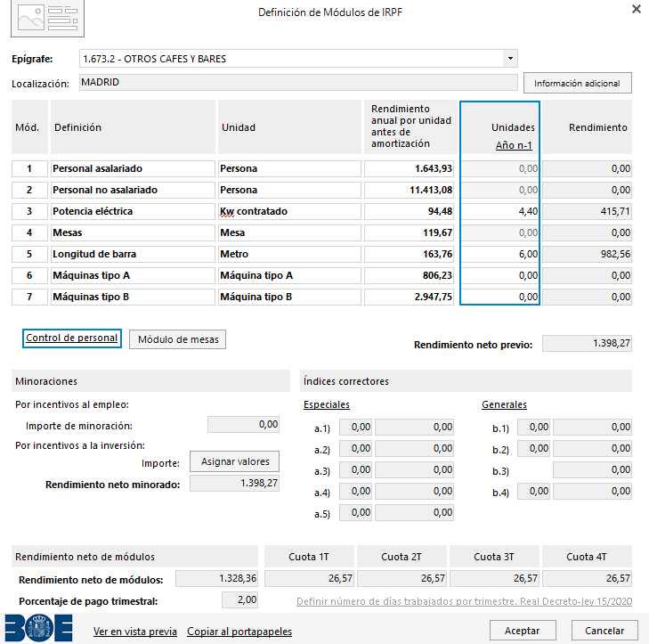The height and width of the screenshot is (644, 649).
Task: Click the Módulo de mesas button
Action: pyautogui.click(x=177, y=339)
